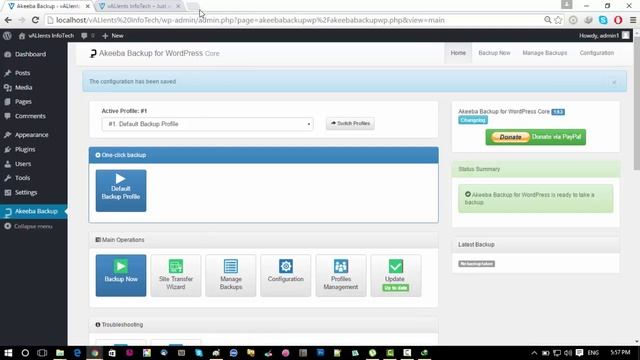This screenshot has width=640, height=360.
Task: Click the Latest Backup heading
Action: [x=476, y=244]
